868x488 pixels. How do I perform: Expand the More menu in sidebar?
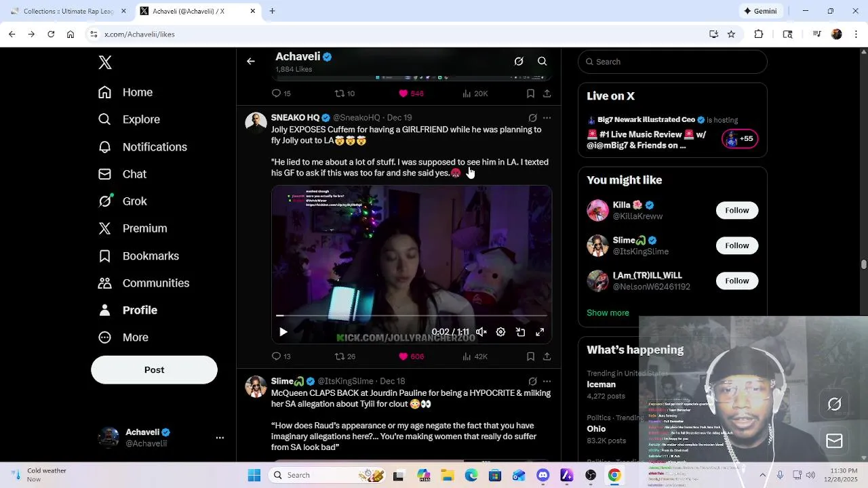[x=123, y=338]
